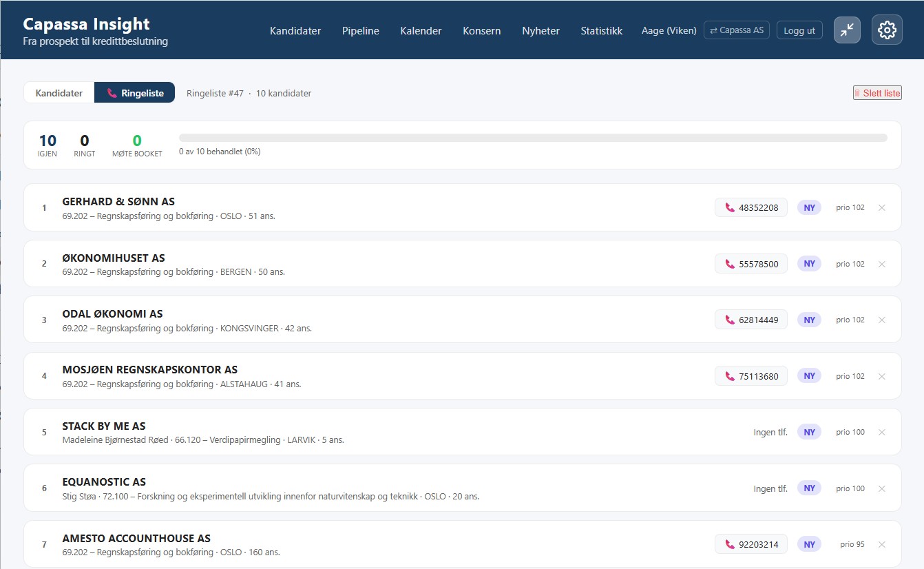Go to Pipeline in the navigation bar

point(361,30)
